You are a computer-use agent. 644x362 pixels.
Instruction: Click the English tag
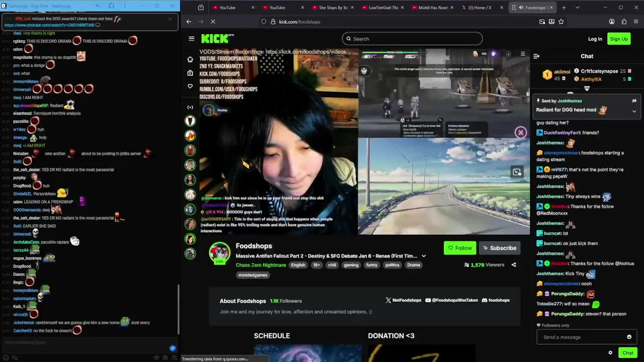(298, 265)
